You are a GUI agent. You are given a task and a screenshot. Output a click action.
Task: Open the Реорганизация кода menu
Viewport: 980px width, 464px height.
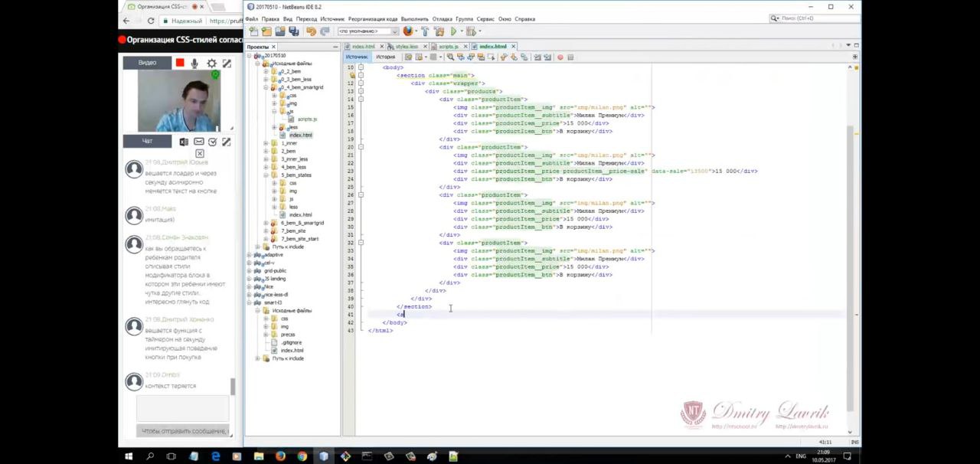tap(373, 18)
